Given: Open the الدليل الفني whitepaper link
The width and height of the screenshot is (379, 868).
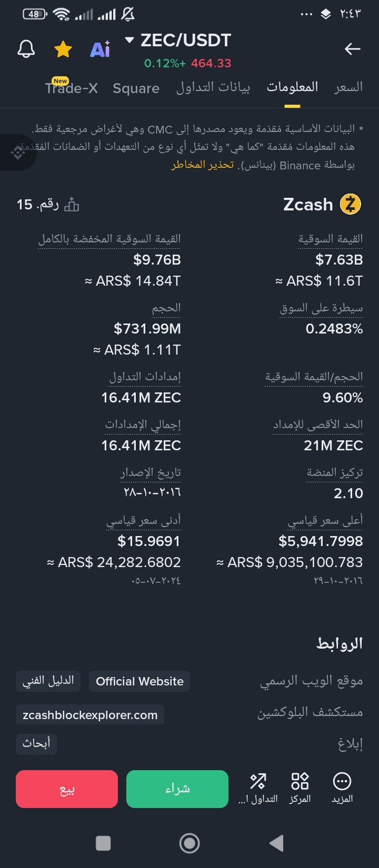Looking at the screenshot, I should [x=48, y=681].
